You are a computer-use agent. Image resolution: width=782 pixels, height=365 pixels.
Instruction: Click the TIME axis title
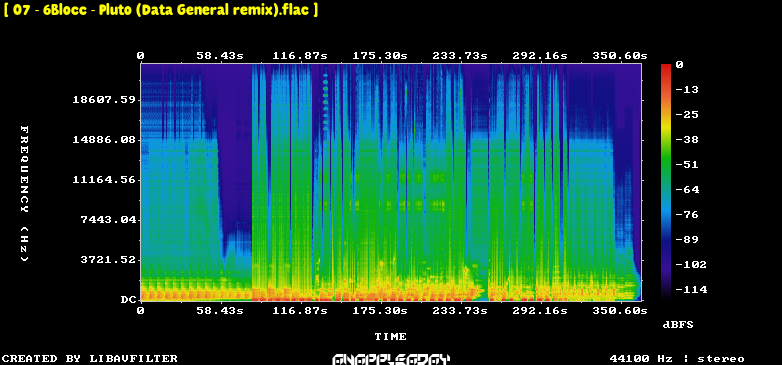click(x=391, y=337)
